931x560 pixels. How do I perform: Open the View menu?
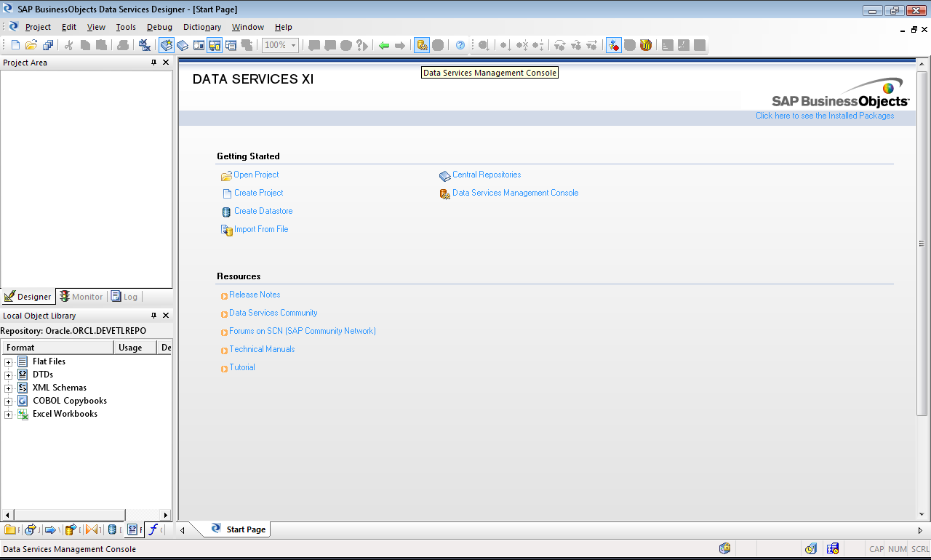pos(96,27)
